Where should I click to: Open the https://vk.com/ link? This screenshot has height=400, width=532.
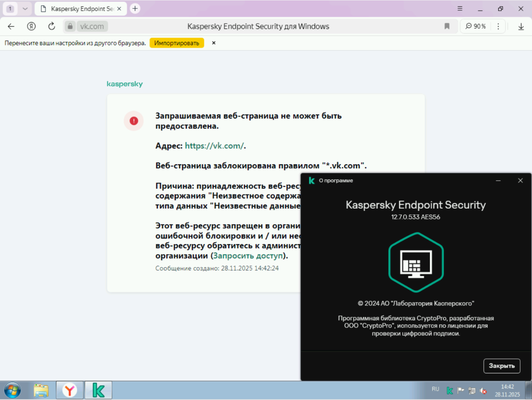point(214,145)
